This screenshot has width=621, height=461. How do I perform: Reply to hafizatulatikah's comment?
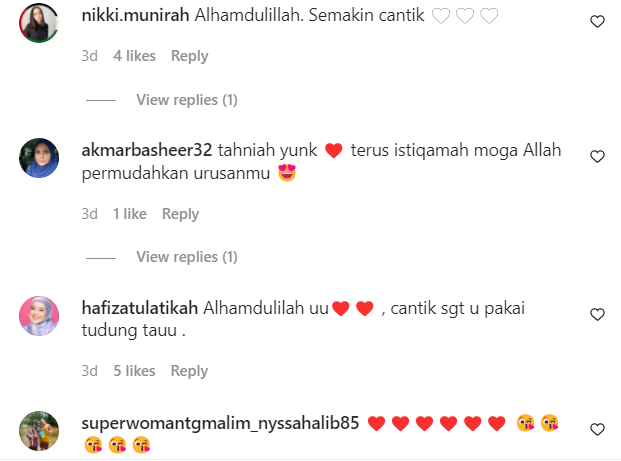(189, 371)
